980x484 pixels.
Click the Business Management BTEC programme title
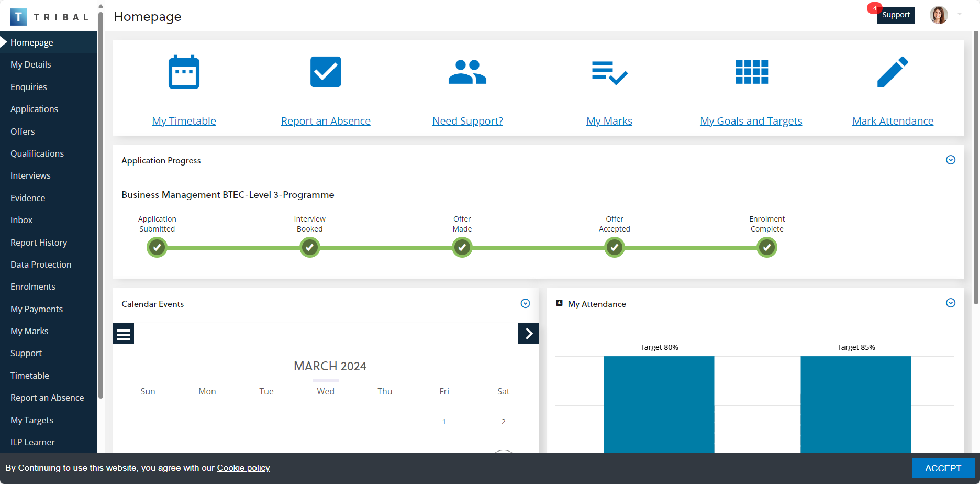pos(228,195)
